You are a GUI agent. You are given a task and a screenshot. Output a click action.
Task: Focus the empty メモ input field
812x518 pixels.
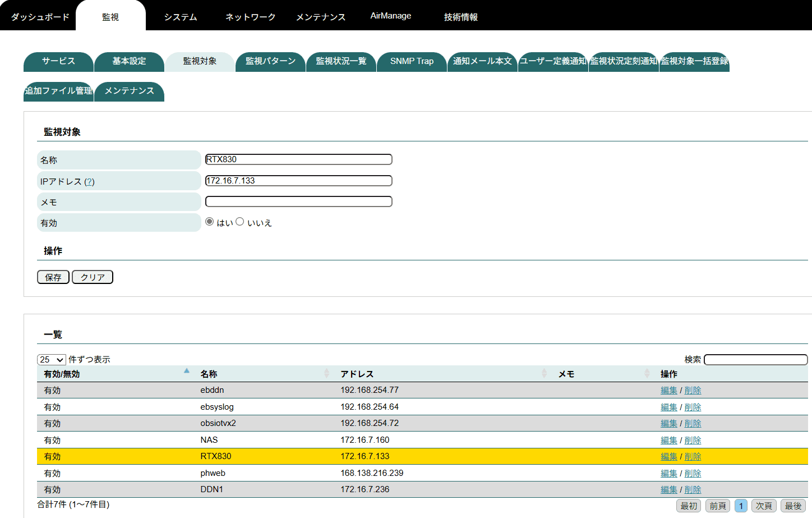(299, 201)
